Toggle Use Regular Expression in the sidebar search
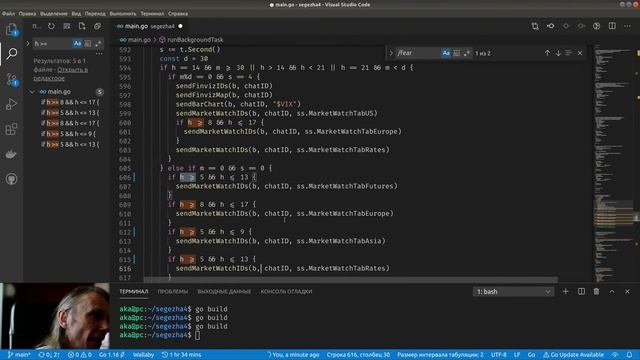The height and width of the screenshot is (360, 640). 98,43
